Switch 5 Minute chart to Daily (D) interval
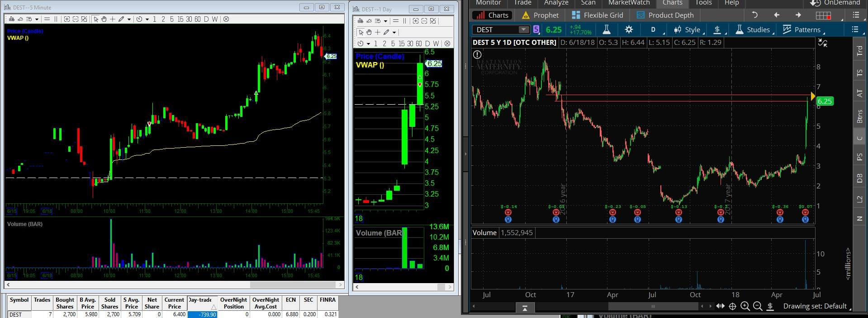 point(206,19)
